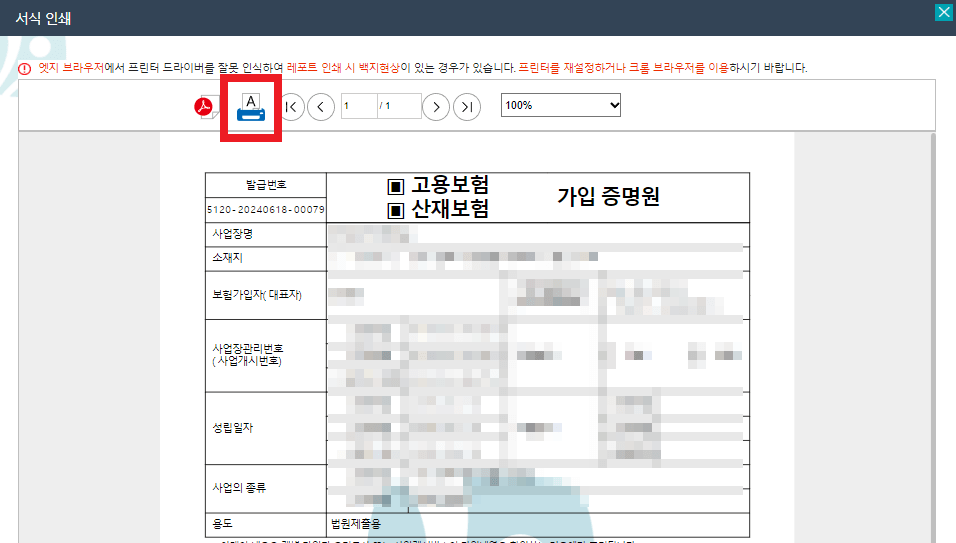Select the 발급번호 header cell
This screenshot has height=543, width=956.
point(266,185)
